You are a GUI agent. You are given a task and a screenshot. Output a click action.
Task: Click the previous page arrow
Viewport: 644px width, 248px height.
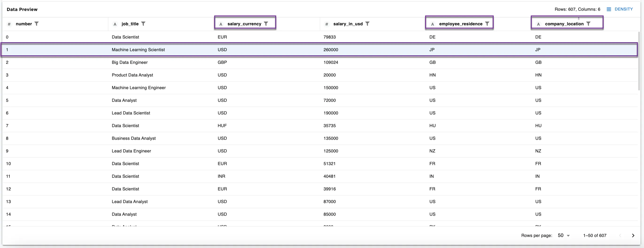click(620, 235)
